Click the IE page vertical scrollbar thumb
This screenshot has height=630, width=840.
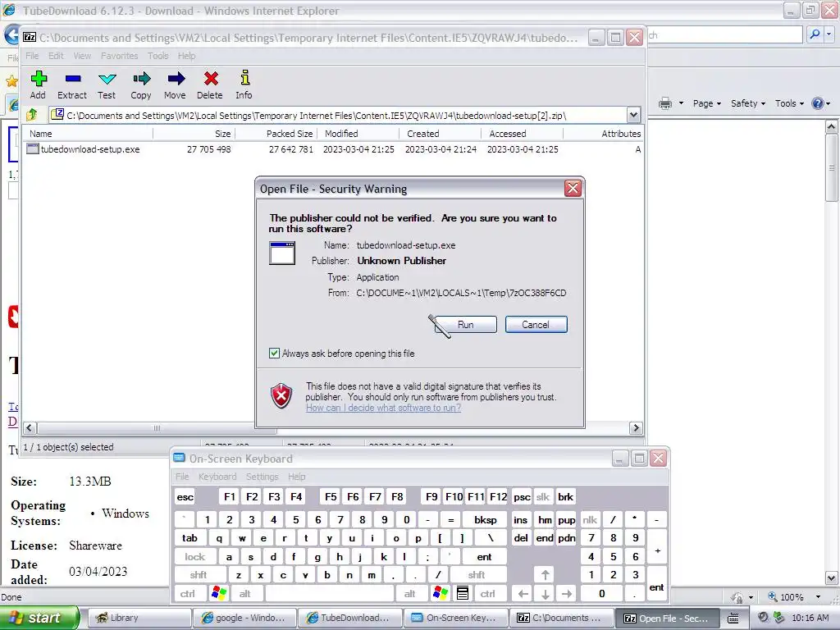[x=832, y=167]
